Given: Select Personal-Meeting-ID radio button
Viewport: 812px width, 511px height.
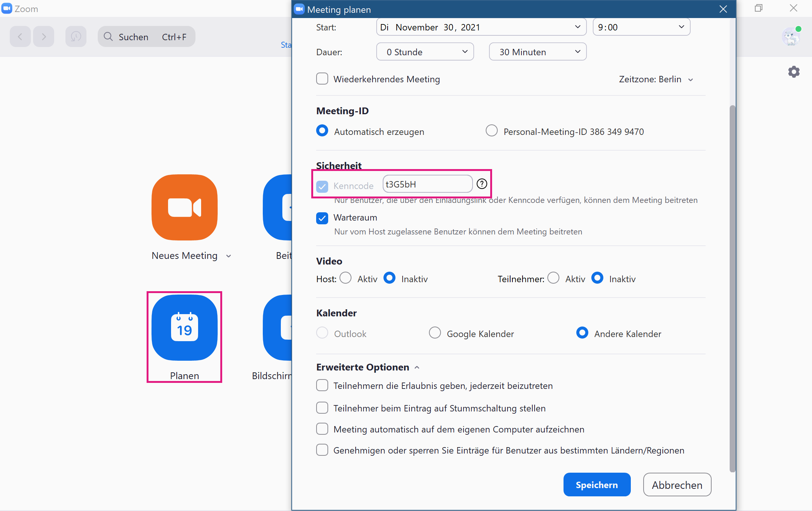Looking at the screenshot, I should tap(491, 131).
